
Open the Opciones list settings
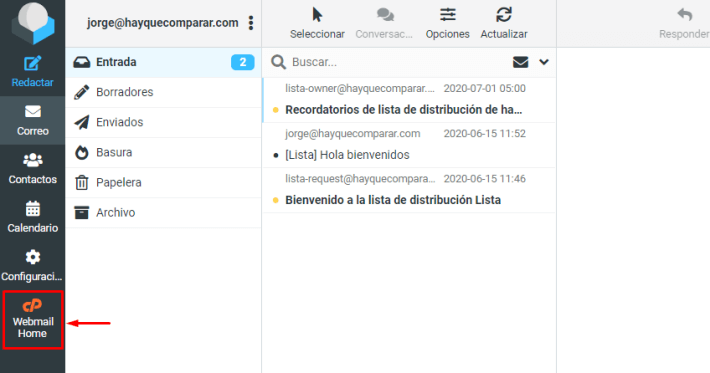pos(447,24)
